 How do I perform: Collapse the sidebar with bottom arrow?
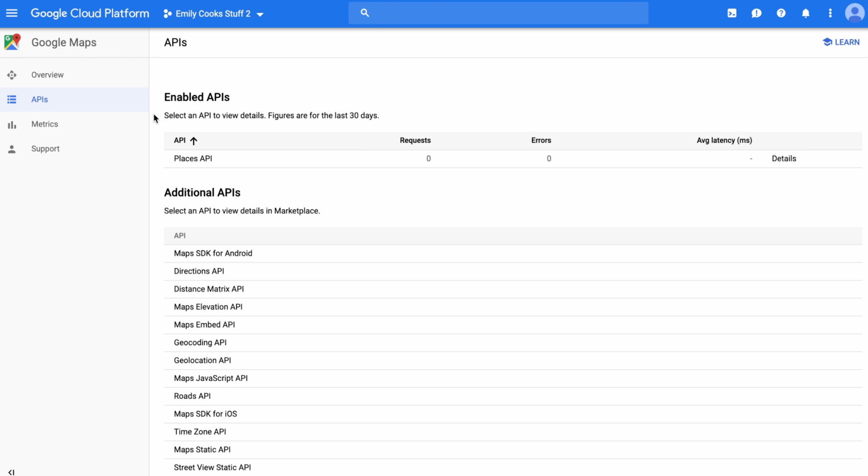[11, 472]
